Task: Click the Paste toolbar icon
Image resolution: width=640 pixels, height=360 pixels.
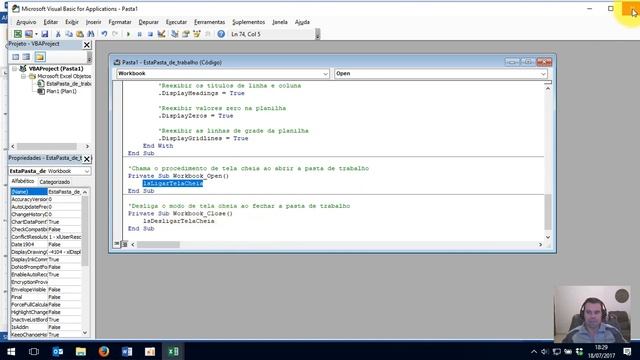Action: click(80, 34)
